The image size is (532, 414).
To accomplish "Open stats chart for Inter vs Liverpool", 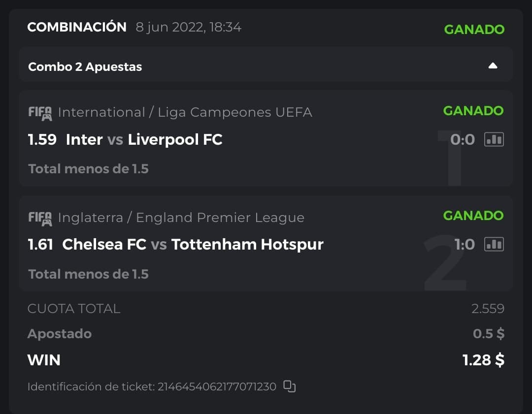I will tap(494, 140).
